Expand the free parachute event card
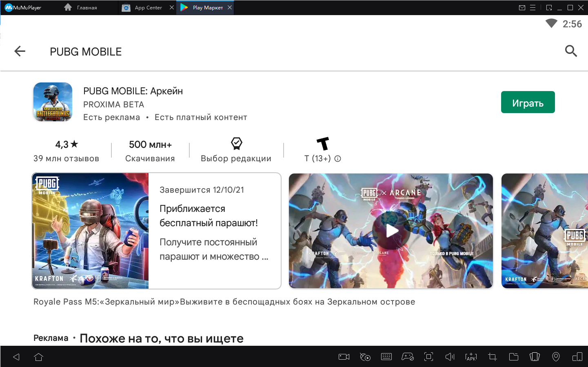The width and height of the screenshot is (588, 367). 214,231
